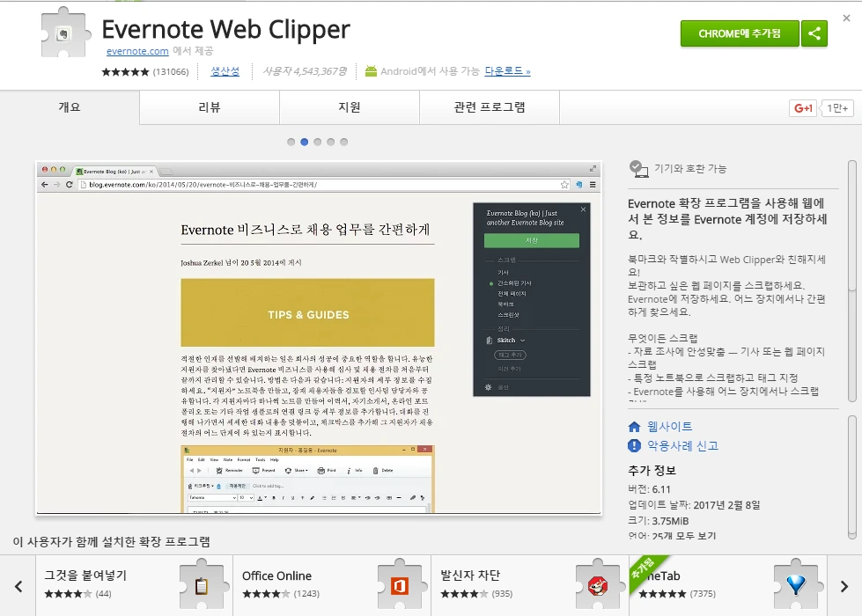Click the 25개 모두 보기 languages link
The height and width of the screenshot is (616, 862).
[x=684, y=536]
